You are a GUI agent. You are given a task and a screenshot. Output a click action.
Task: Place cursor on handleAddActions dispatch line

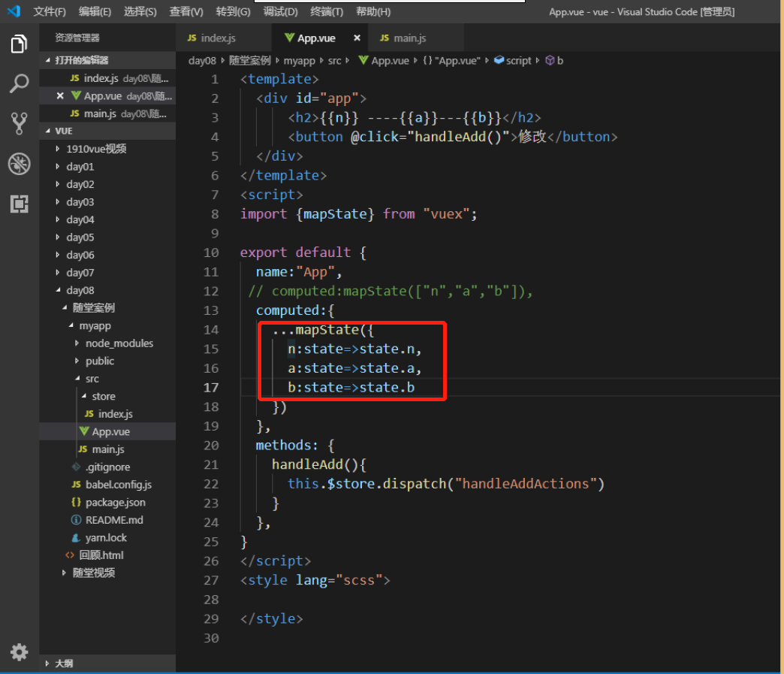(446, 484)
